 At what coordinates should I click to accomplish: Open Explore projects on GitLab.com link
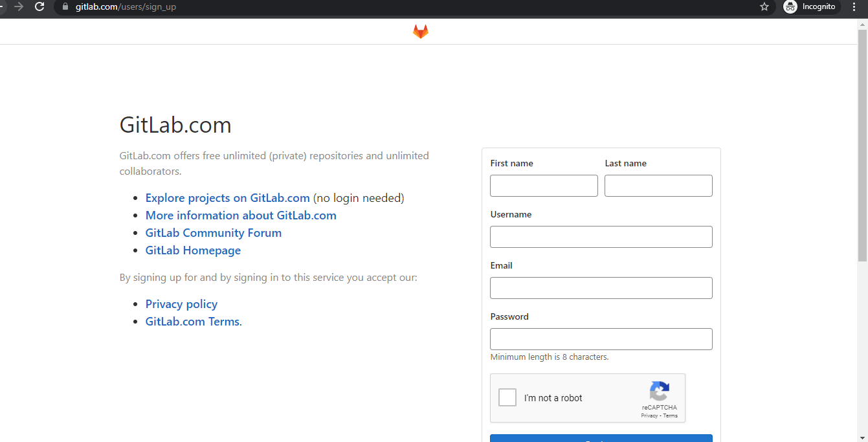point(227,197)
